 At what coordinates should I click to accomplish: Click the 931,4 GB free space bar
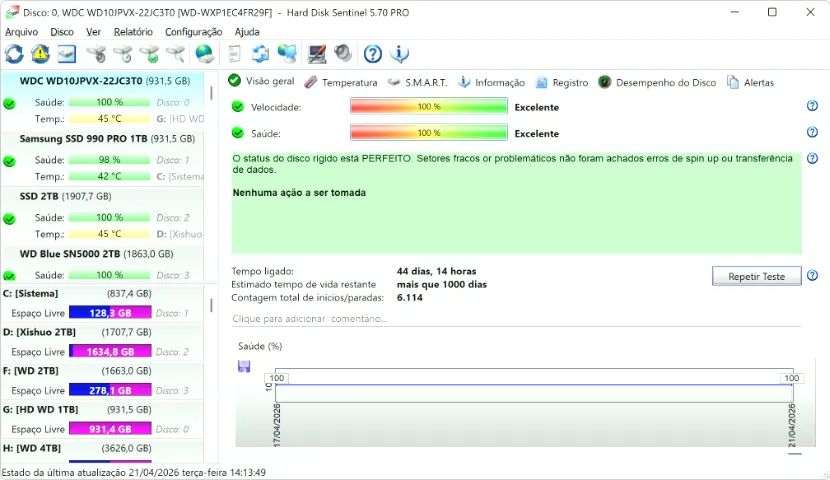110,429
